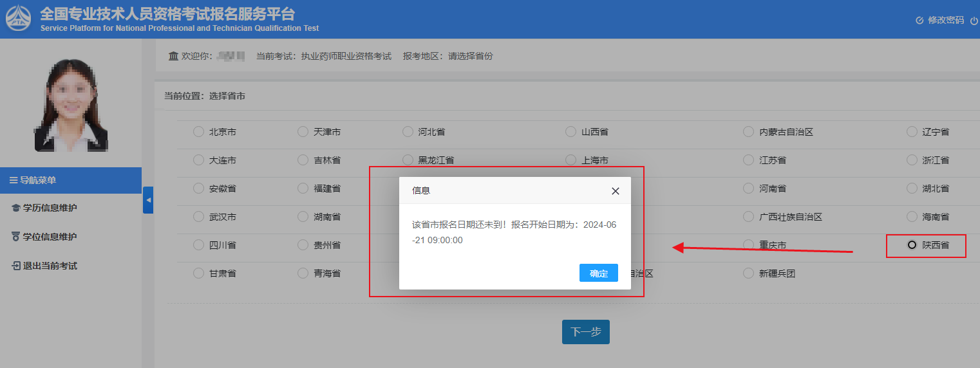The height and width of the screenshot is (368, 980).
Task: Pick 新疆兵团 radio option
Action: coord(748,273)
